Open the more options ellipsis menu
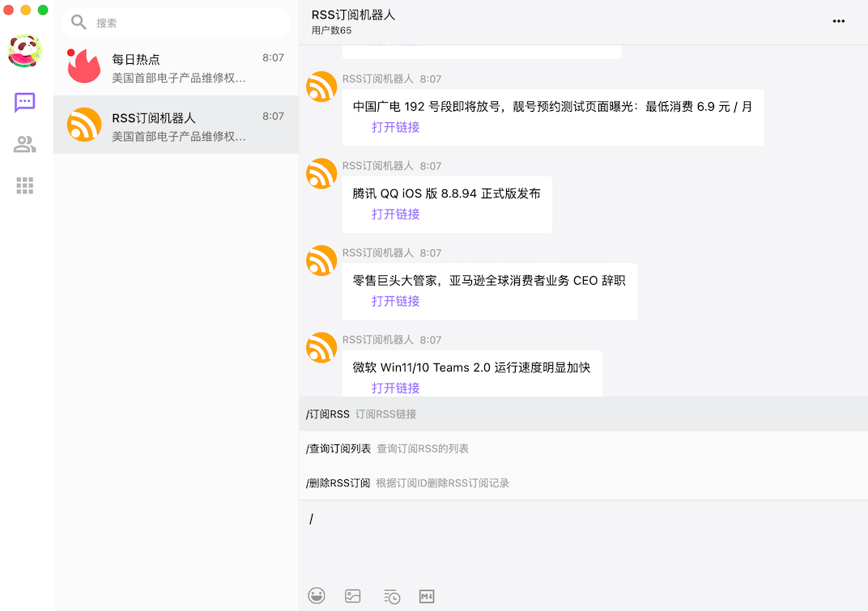Image resolution: width=868 pixels, height=611 pixels. click(839, 21)
